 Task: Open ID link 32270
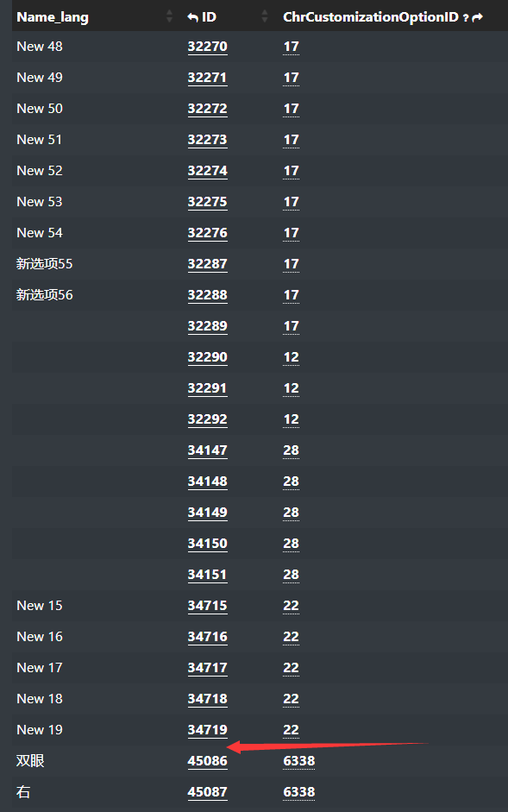(207, 47)
